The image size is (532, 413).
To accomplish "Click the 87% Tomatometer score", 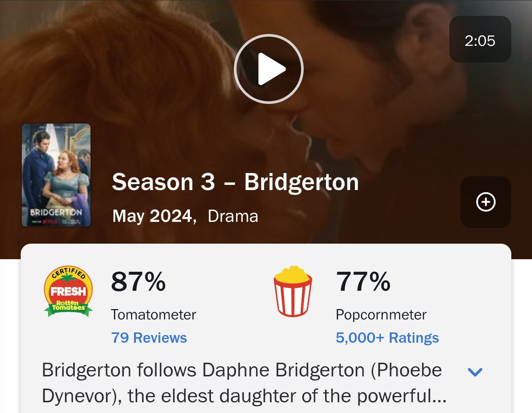I will click(138, 282).
